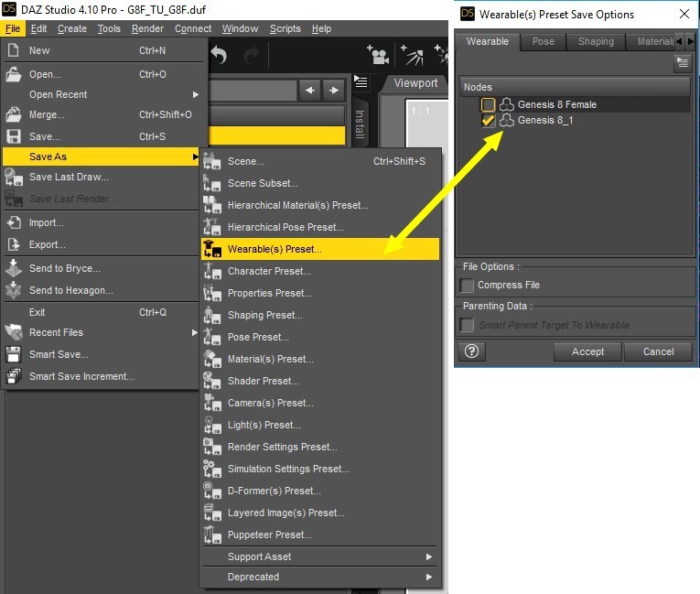The height and width of the screenshot is (594, 700).
Task: Click the Scene preset icon in submenu
Action: 211,161
